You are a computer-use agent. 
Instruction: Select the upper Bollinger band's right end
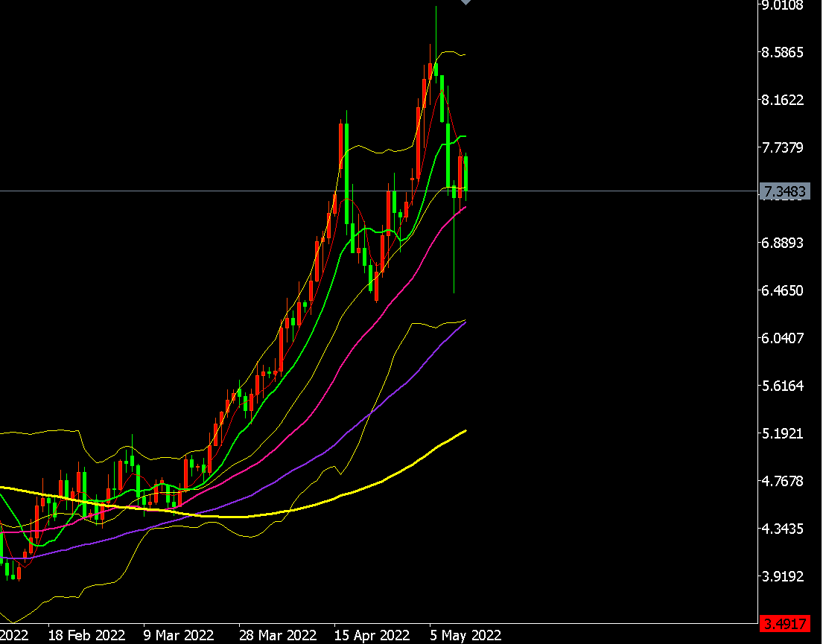click(x=463, y=54)
